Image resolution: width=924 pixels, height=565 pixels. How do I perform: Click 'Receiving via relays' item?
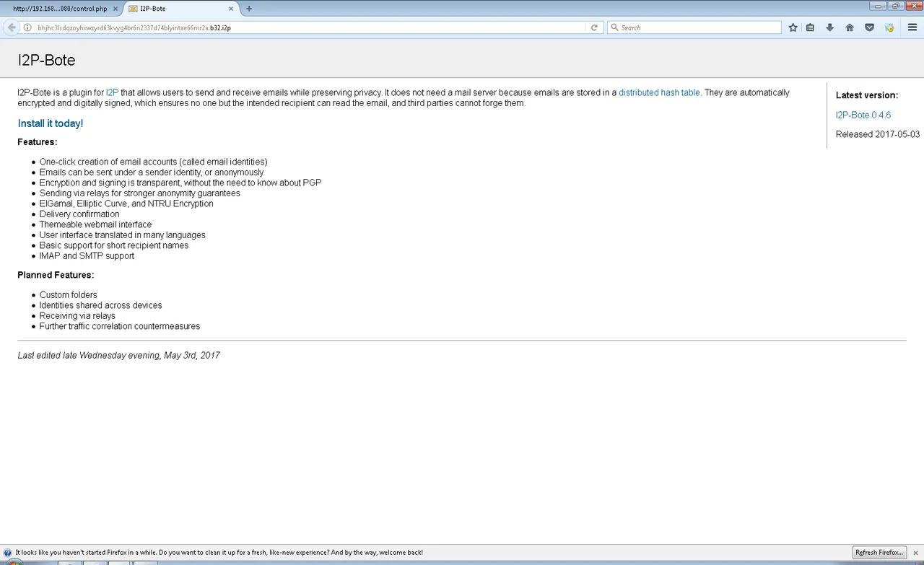77,316
